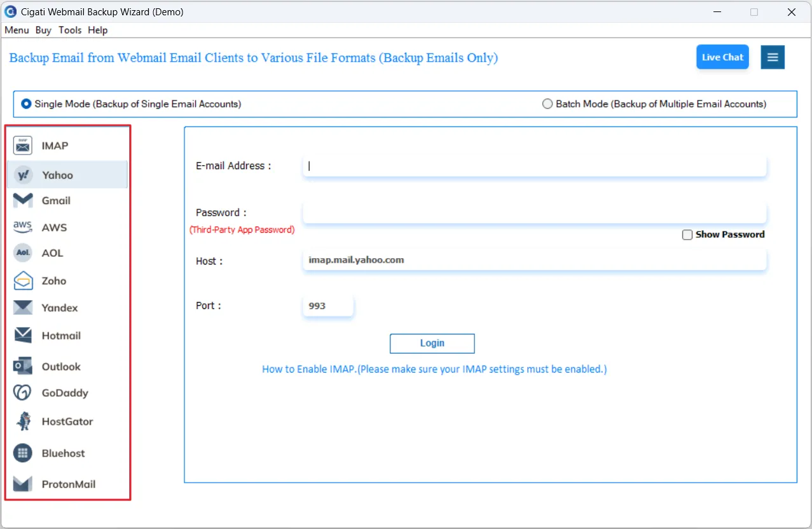812x529 pixels.
Task: Click the "Password :" label
Action: (221, 212)
